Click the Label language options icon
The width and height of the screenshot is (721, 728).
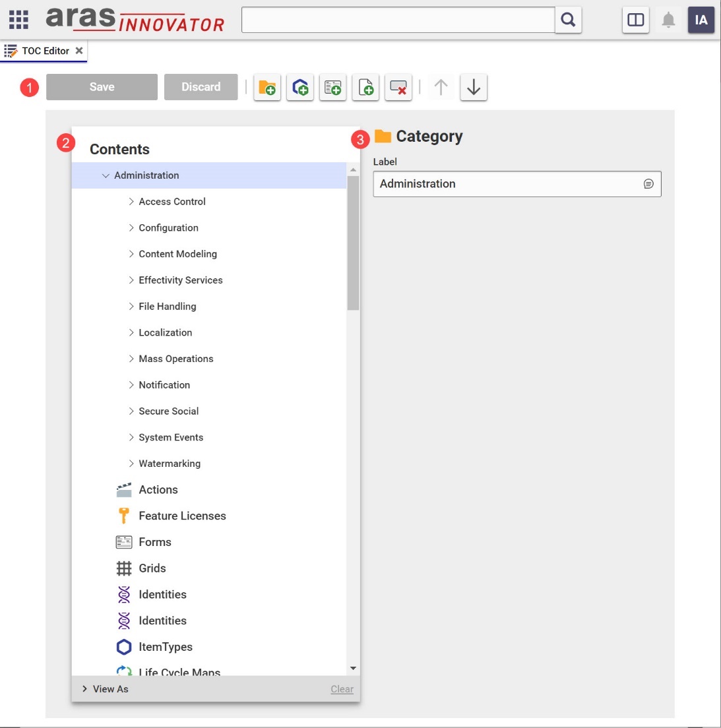click(x=648, y=184)
